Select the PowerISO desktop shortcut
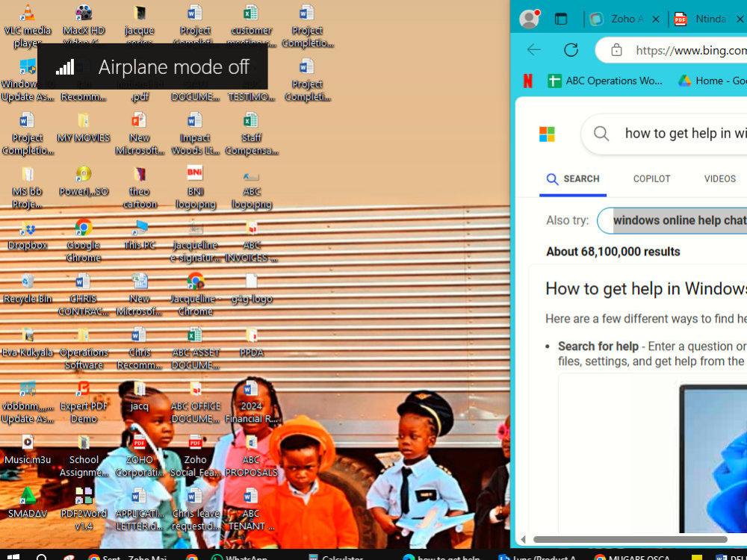 [x=84, y=181]
